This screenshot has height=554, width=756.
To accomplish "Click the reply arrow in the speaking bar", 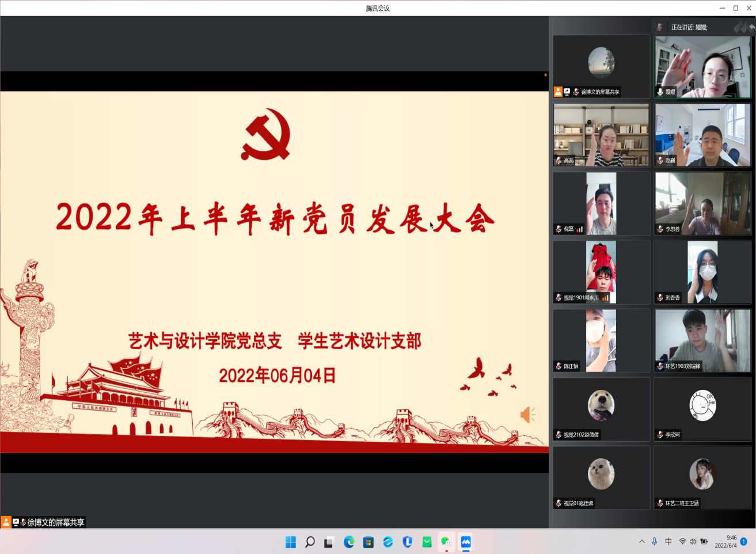I will pyautogui.click(x=752, y=27).
